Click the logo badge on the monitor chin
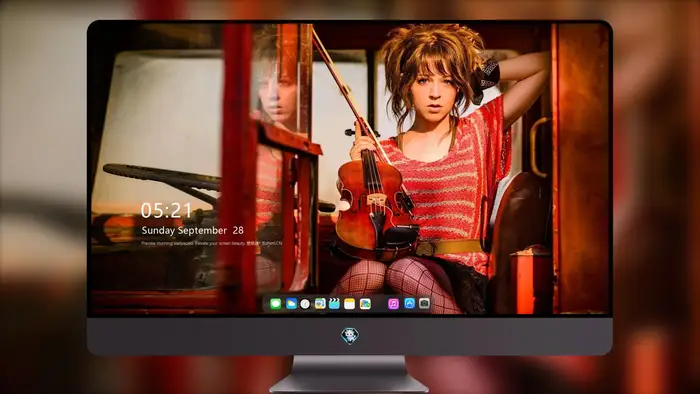 [350, 336]
